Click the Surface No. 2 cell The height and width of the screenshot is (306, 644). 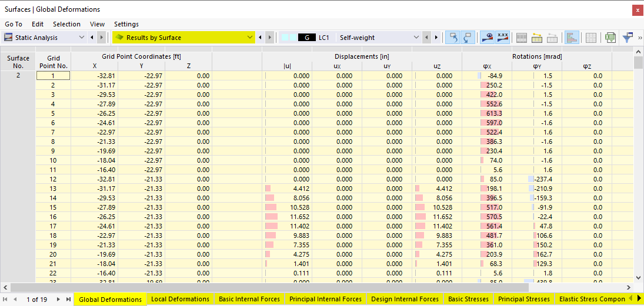tap(18, 76)
